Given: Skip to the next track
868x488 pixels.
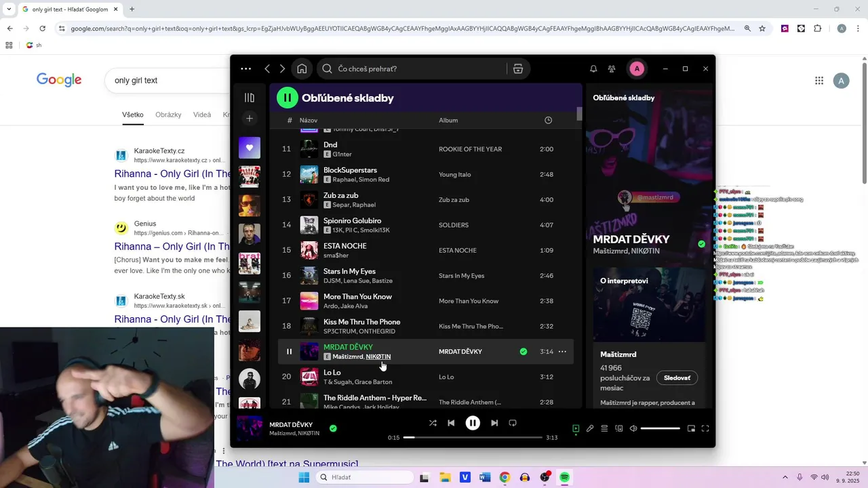Looking at the screenshot, I should [494, 423].
